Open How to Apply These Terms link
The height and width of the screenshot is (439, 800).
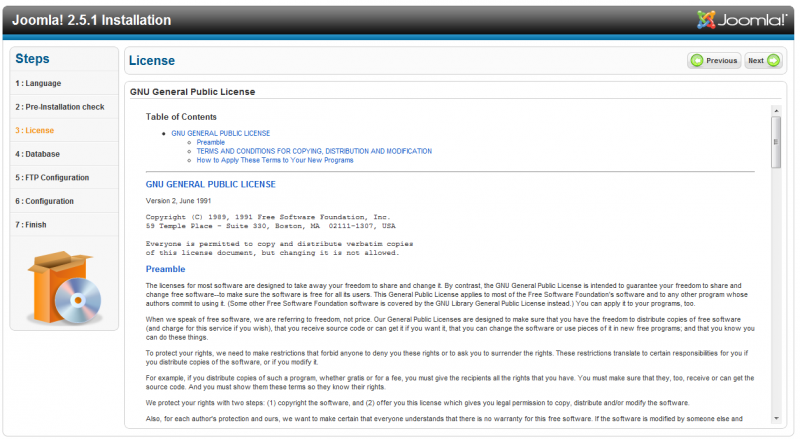275,160
